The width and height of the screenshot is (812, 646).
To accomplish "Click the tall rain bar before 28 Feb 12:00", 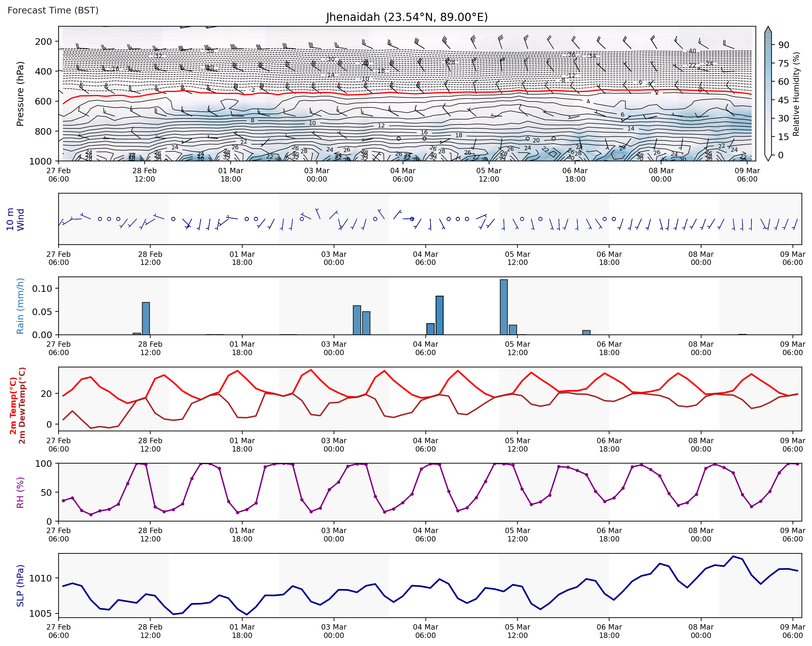I will tap(146, 318).
